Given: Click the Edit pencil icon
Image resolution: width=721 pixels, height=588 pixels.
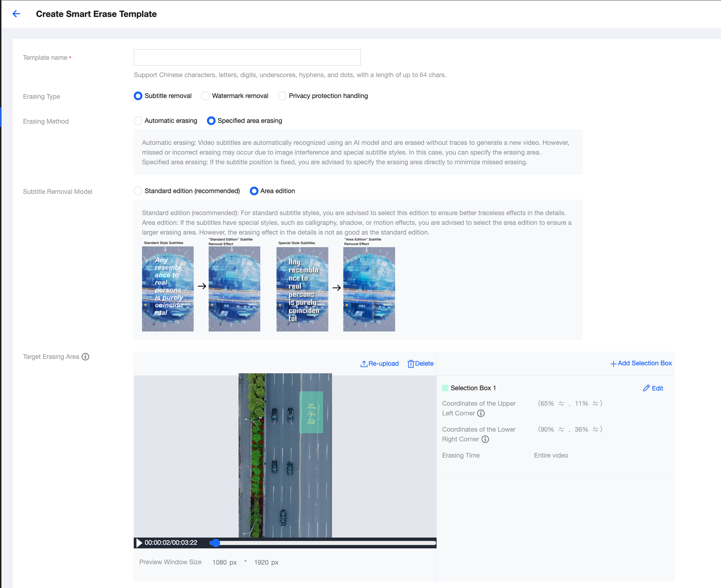Looking at the screenshot, I should 646,388.
